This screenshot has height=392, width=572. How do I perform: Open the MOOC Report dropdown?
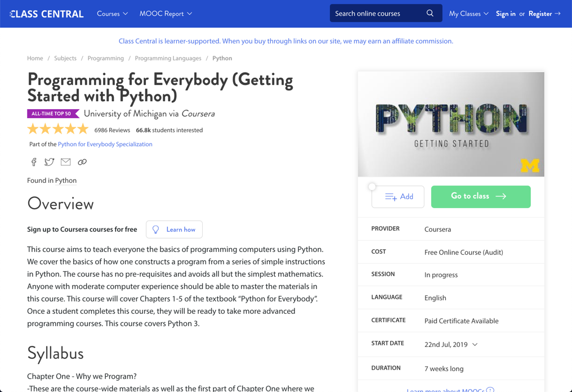coord(166,13)
